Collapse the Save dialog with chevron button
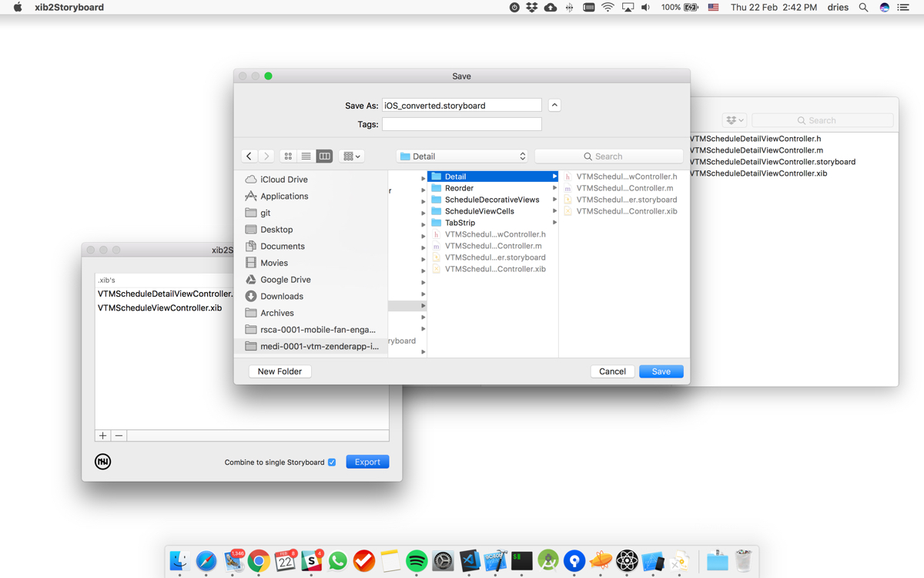The image size is (924, 578). (554, 105)
